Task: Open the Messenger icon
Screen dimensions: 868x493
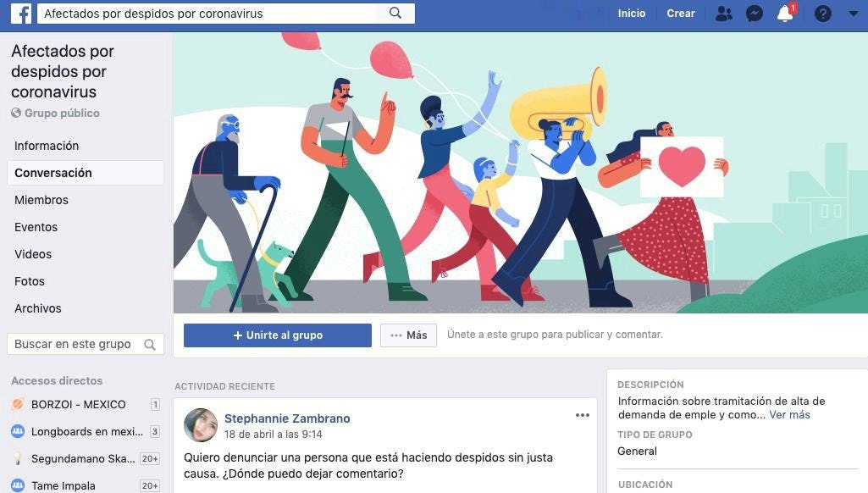Action: 754,14
